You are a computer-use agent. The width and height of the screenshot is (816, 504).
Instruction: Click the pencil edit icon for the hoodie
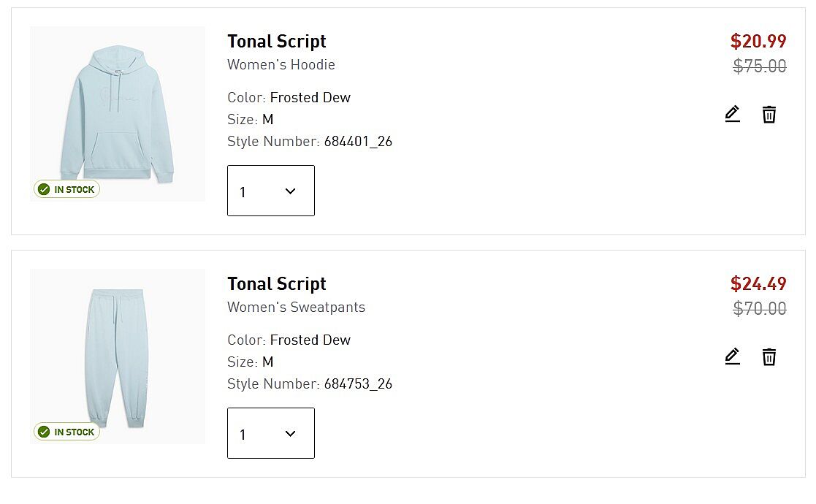732,114
